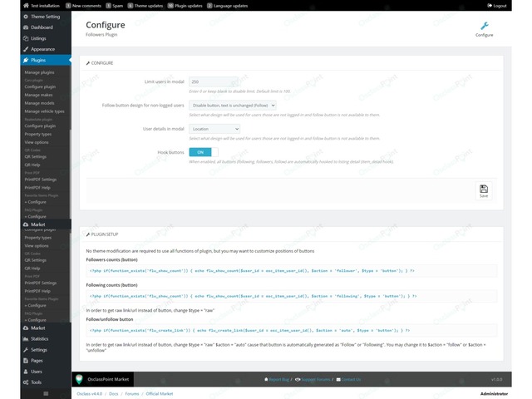Click the OsclassPoint Market logo in footer
This screenshot has width=532, height=399.
pos(79,379)
